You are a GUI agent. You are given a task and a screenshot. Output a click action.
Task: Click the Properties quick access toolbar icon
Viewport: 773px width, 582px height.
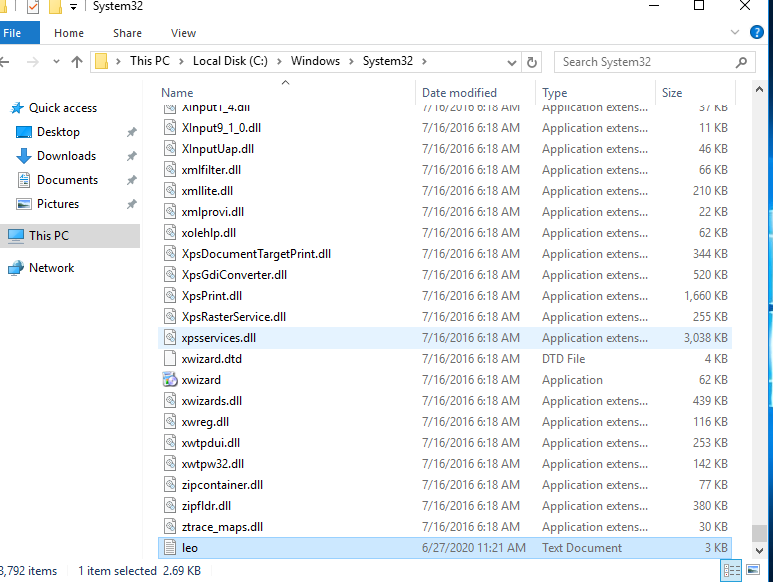[x=33, y=7]
